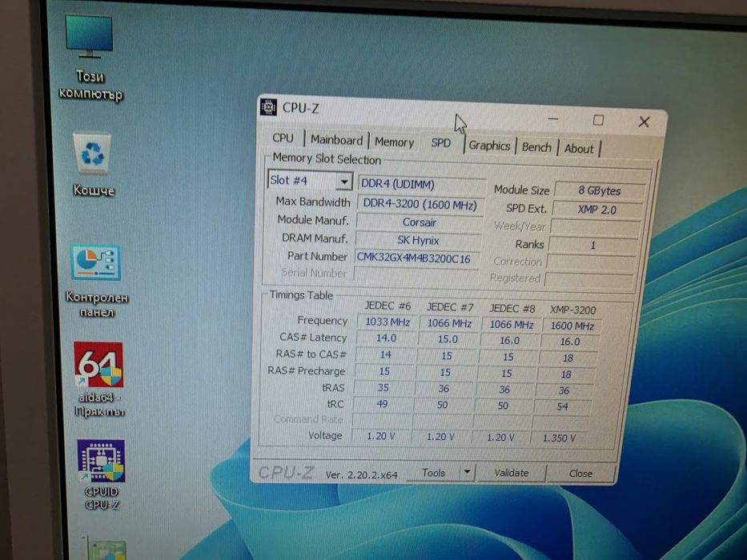This screenshot has height=560, width=747.
Task: Click the part number CMK32GX4M4B3200C16 field
Action: pyautogui.click(x=416, y=258)
